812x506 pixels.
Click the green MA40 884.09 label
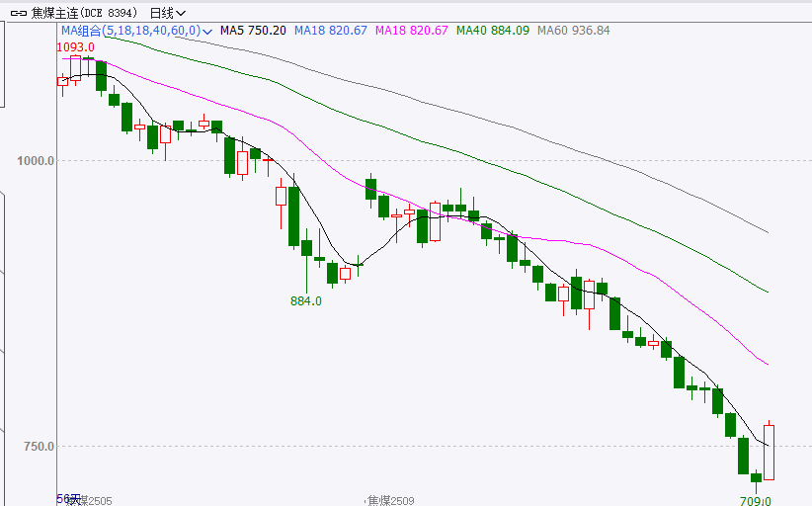point(493,31)
